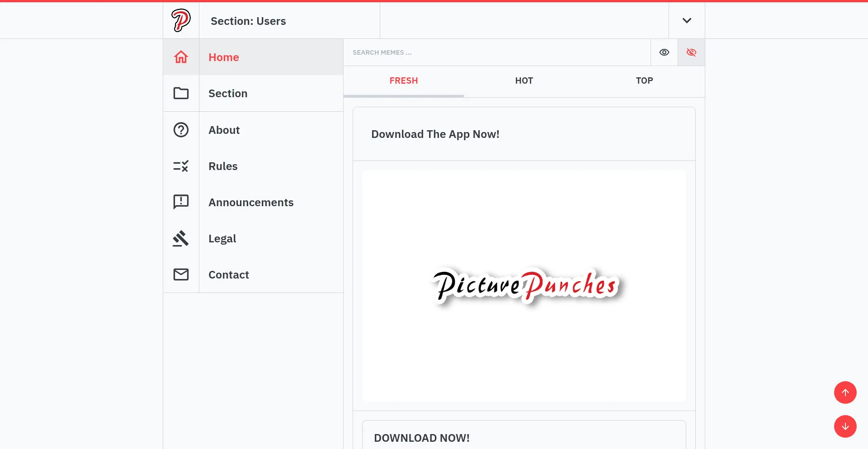The width and height of the screenshot is (868, 449).
Task: Switch to the TOP tab
Action: (644, 81)
